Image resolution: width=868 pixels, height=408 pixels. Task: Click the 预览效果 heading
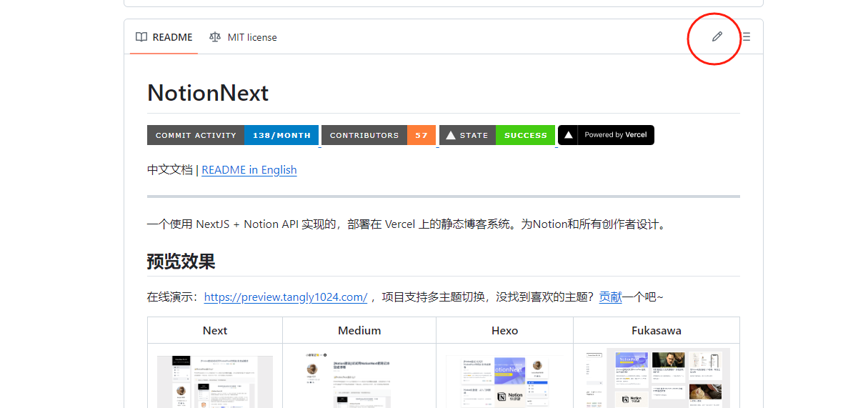click(x=181, y=262)
